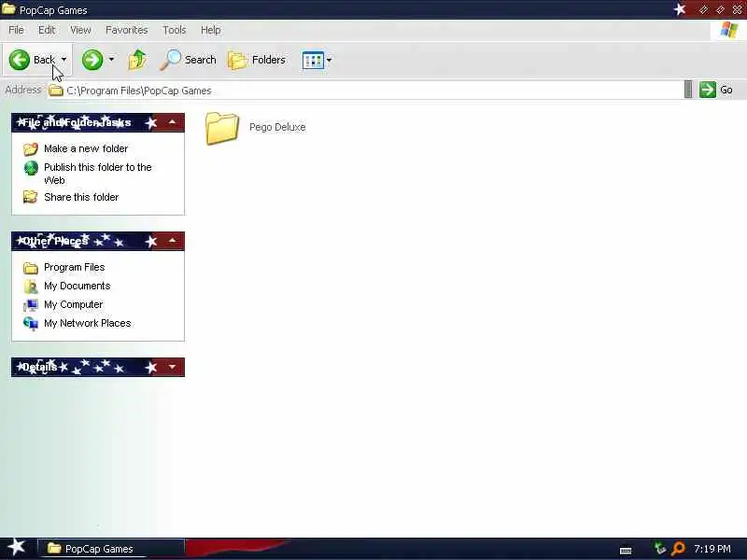Click the star icon in title bar
Image resolution: width=747 pixels, height=560 pixels.
(680, 9)
